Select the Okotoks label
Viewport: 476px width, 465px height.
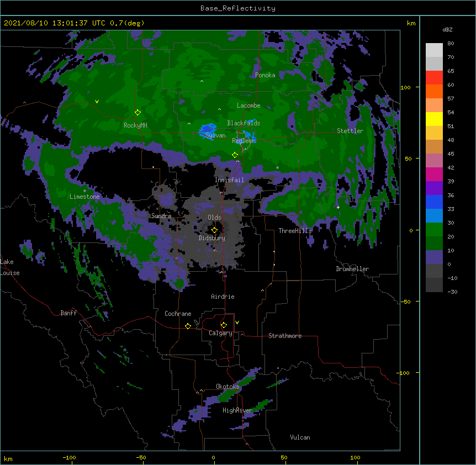[x=228, y=387]
